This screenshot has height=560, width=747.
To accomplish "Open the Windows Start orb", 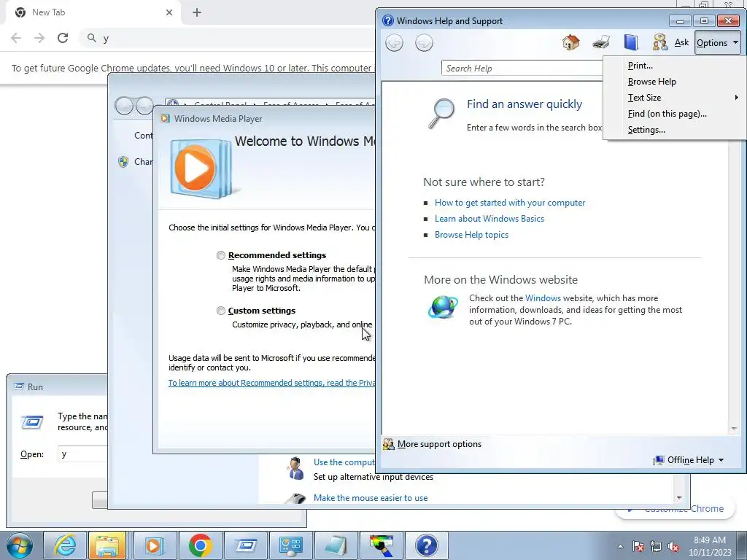I will pos(20,545).
